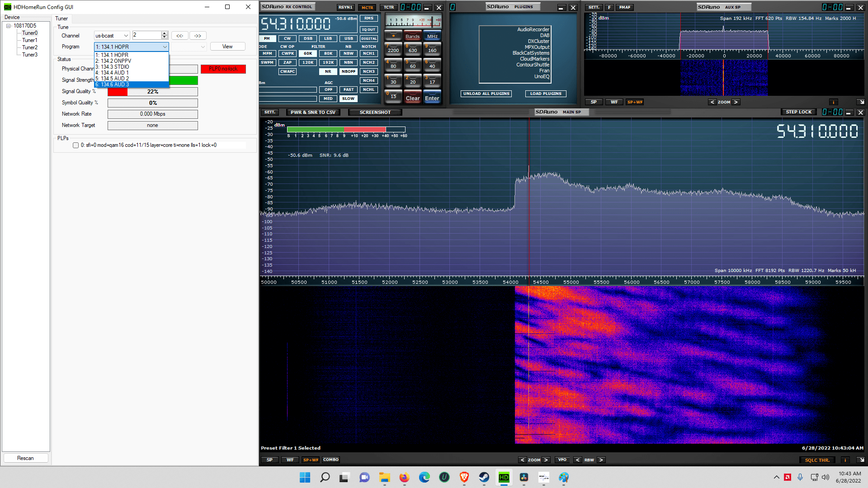Screen dimensions: 868x488
Task: Toggle STEP LOCK in Main SP
Action: click(798, 112)
